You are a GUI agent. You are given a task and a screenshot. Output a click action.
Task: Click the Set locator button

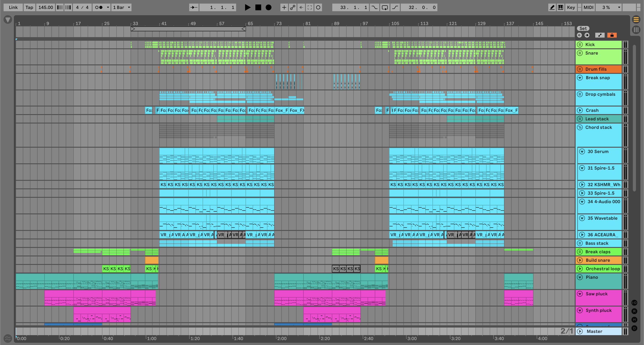[x=583, y=28]
